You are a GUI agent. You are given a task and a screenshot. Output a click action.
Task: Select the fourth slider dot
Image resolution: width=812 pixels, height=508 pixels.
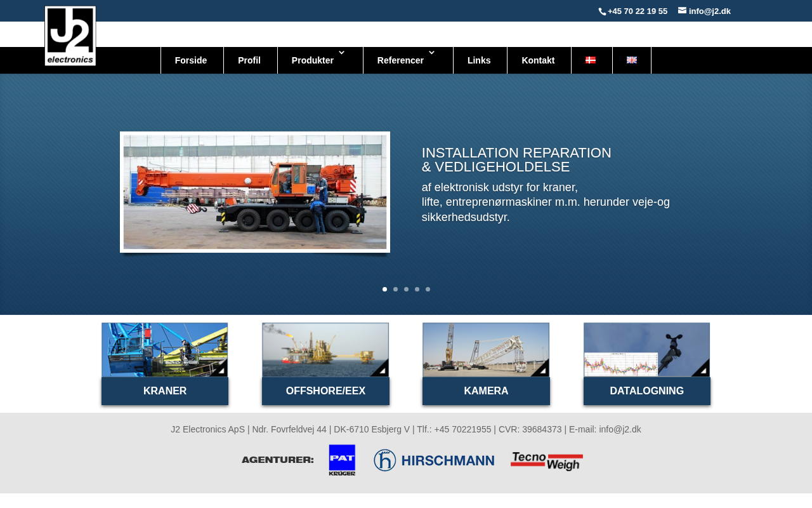coord(417,290)
